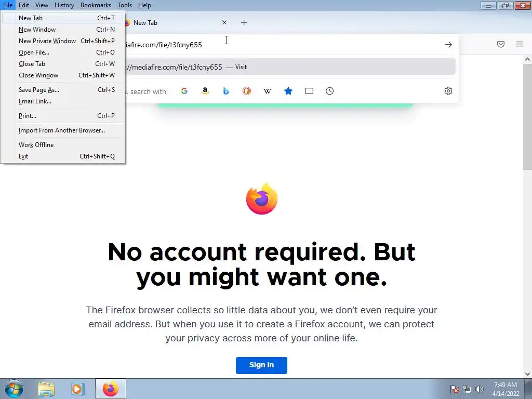532x399 pixels.
Task: Select New Tab from File menu
Action: coord(63,18)
